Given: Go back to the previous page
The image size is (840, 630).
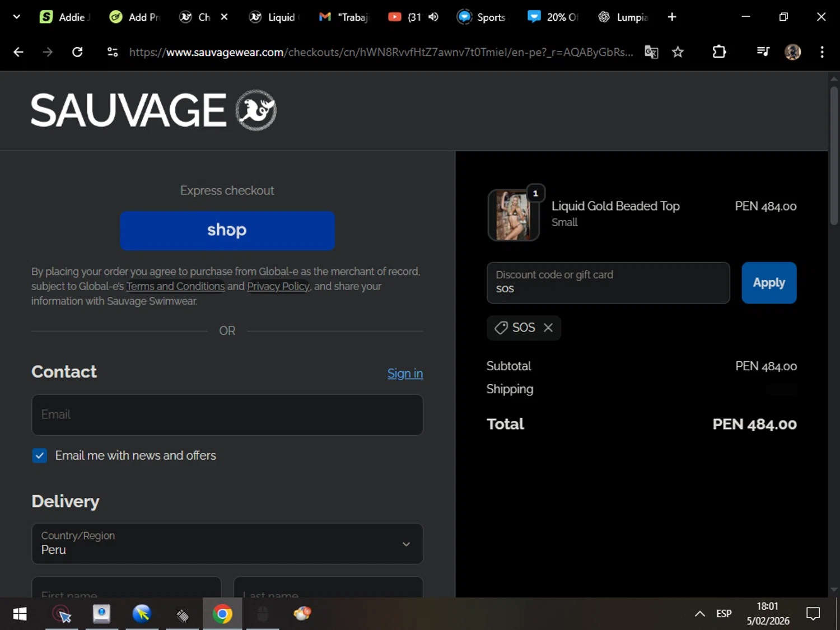Looking at the screenshot, I should pos(18,52).
